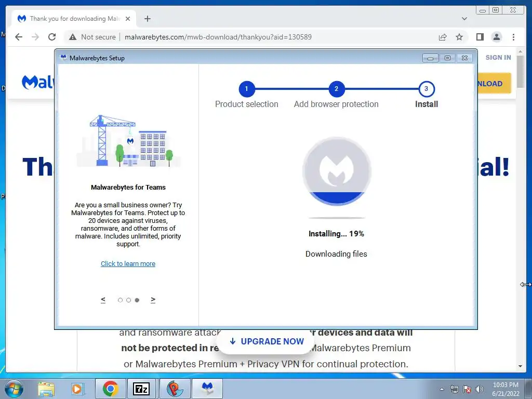Open the network status tray icon
Viewport: 532px width, 399px height.
454,389
